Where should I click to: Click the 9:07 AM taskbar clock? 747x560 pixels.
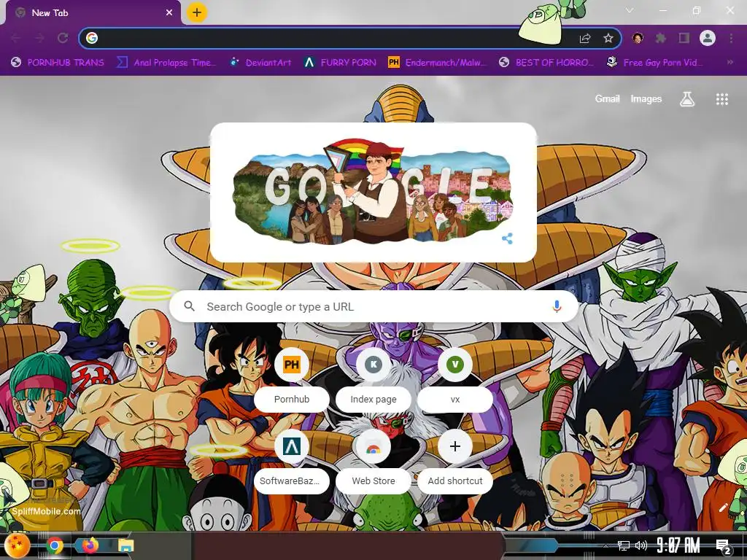(x=678, y=545)
